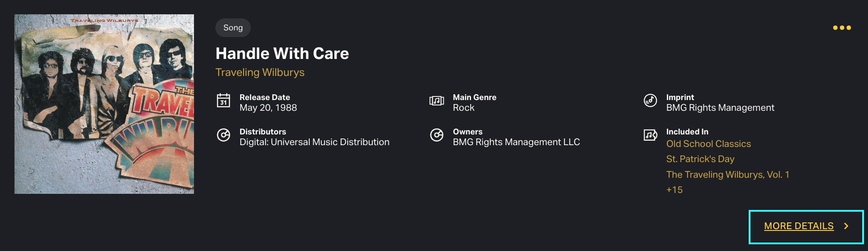This screenshot has width=868, height=251.
Task: Click the BMG Rights Management imprint text
Action: [x=720, y=108]
